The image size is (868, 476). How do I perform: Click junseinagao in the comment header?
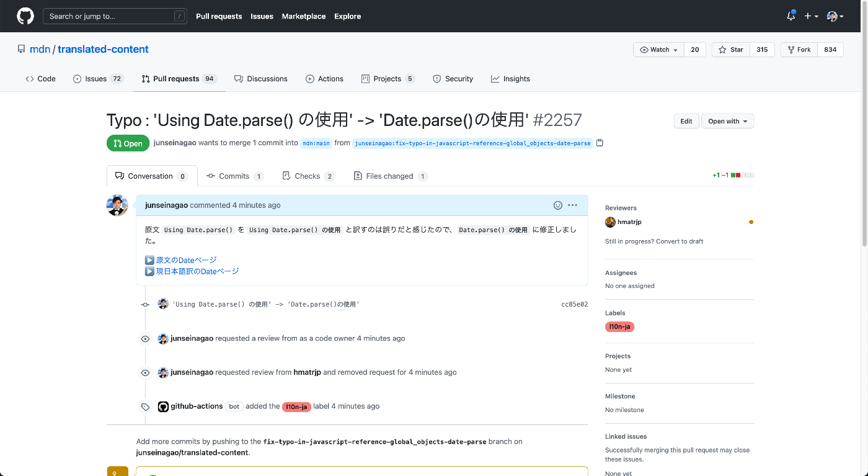point(166,205)
